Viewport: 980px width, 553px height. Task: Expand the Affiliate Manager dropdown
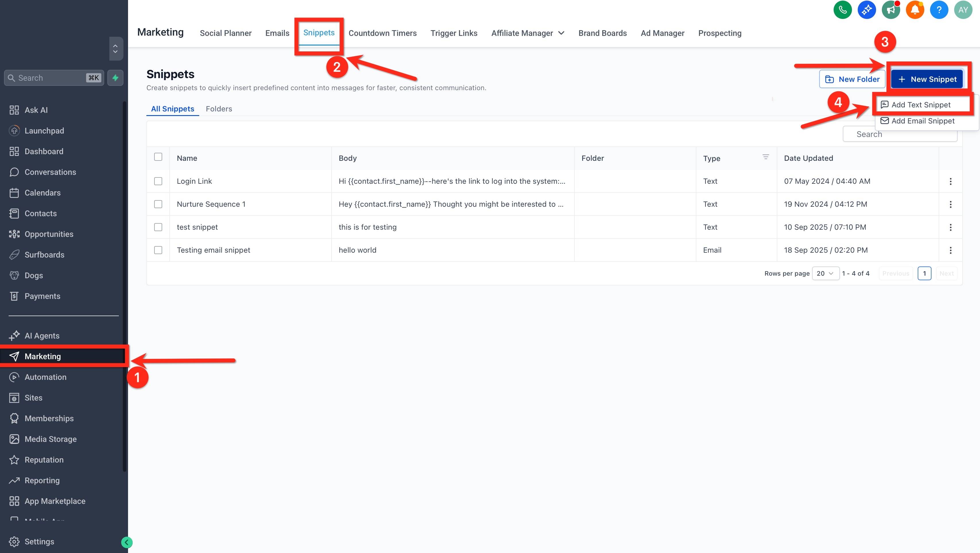(x=527, y=33)
